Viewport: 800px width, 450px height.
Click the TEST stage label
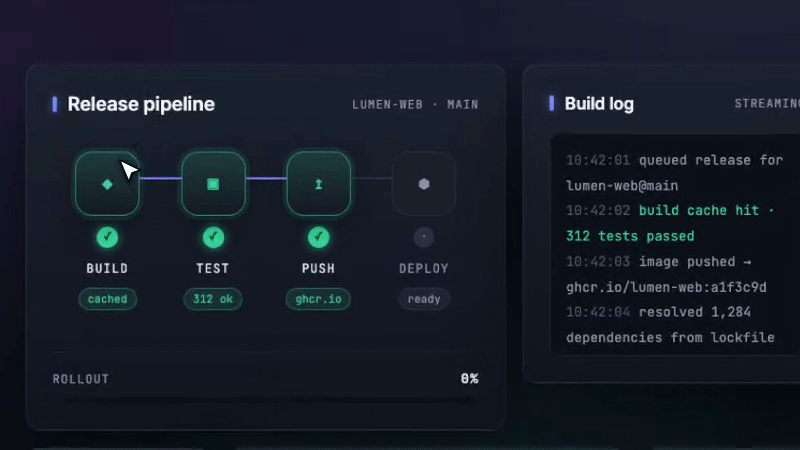click(213, 268)
